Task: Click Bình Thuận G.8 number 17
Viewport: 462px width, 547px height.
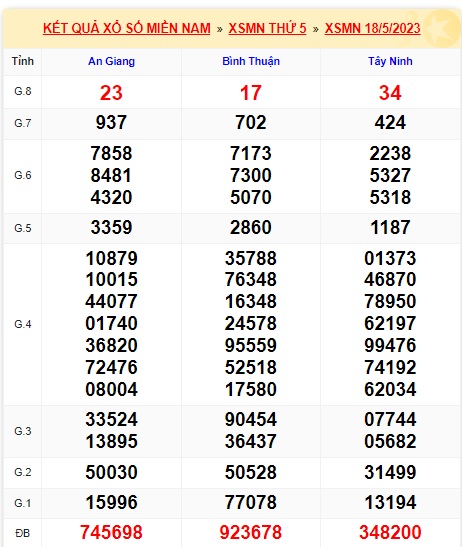Action: point(251,93)
